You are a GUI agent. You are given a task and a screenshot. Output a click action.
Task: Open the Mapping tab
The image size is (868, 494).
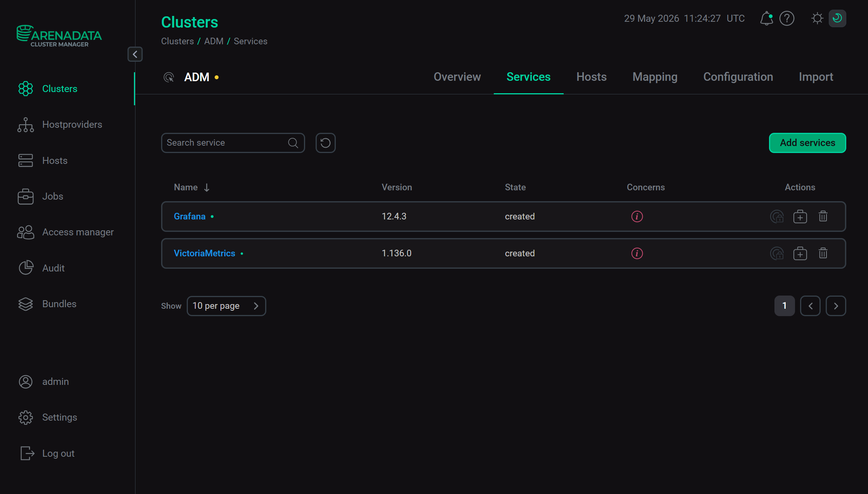click(655, 77)
